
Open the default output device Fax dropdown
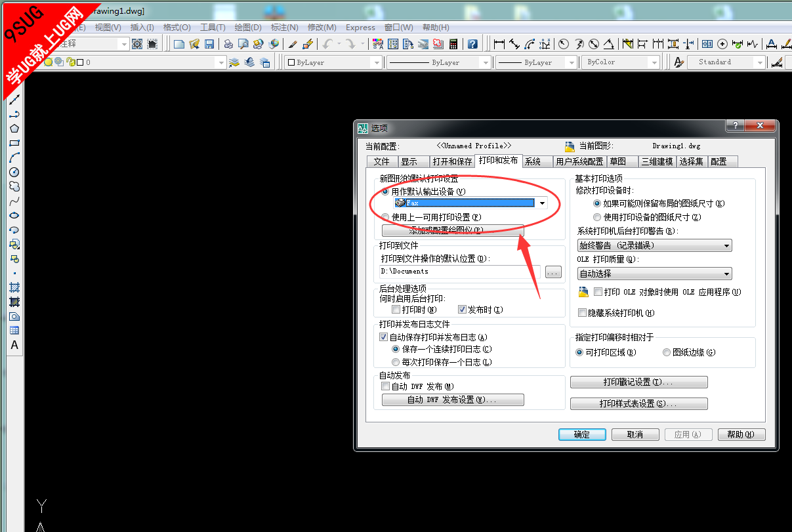pos(542,203)
